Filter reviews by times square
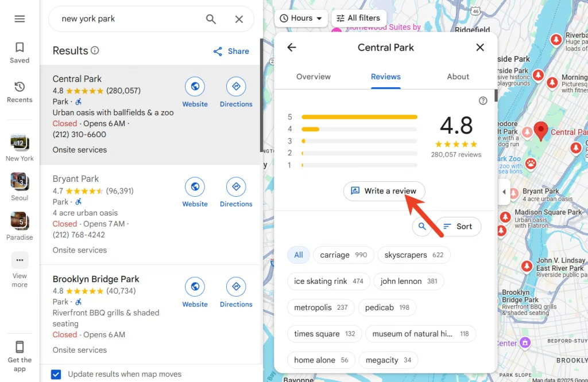The image size is (588, 382). click(324, 334)
